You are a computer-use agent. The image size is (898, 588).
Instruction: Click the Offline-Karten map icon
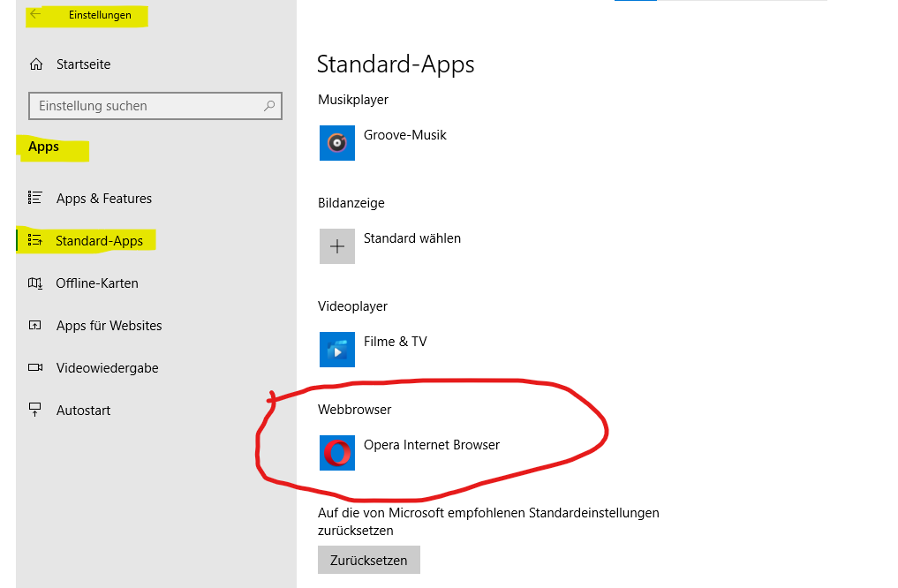35,283
